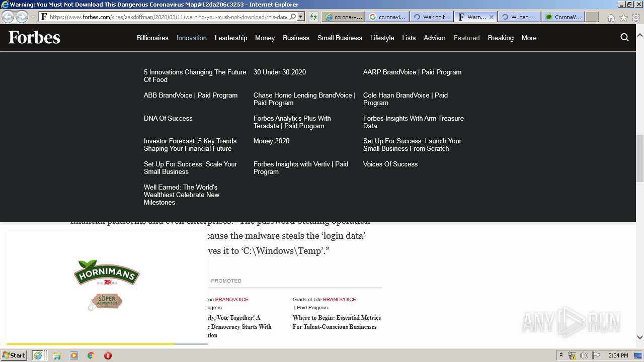This screenshot has height=362, width=644.
Task: Go forward with the browser forward arrow
Action: (x=22, y=17)
